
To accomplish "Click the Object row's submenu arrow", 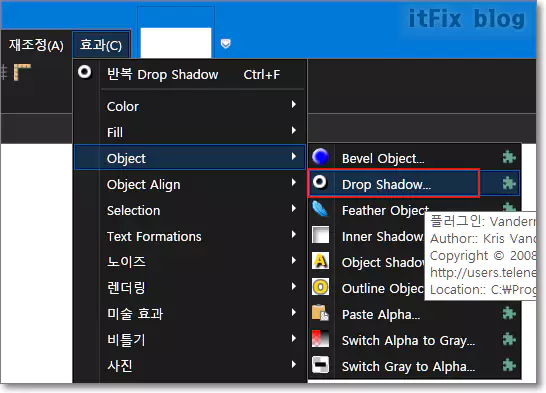I will pos(294,156).
